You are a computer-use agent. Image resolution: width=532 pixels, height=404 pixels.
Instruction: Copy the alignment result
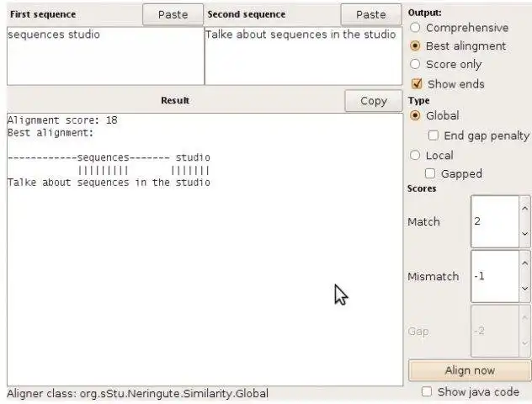pyautogui.click(x=373, y=101)
